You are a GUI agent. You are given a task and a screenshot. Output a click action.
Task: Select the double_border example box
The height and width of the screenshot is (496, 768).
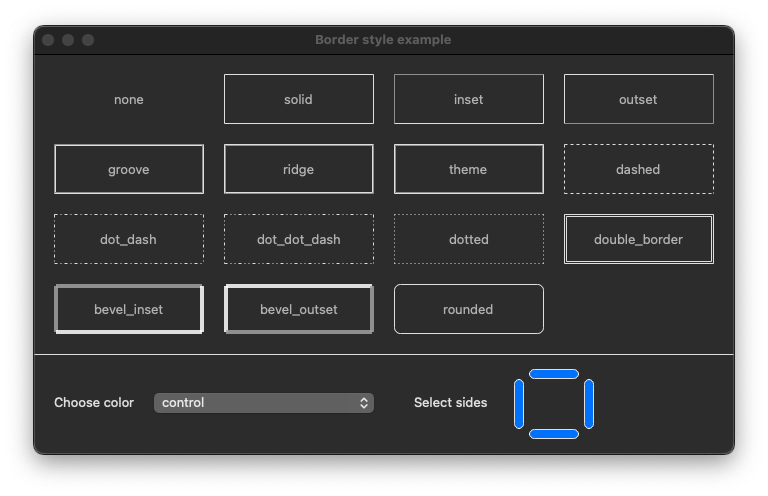(639, 239)
